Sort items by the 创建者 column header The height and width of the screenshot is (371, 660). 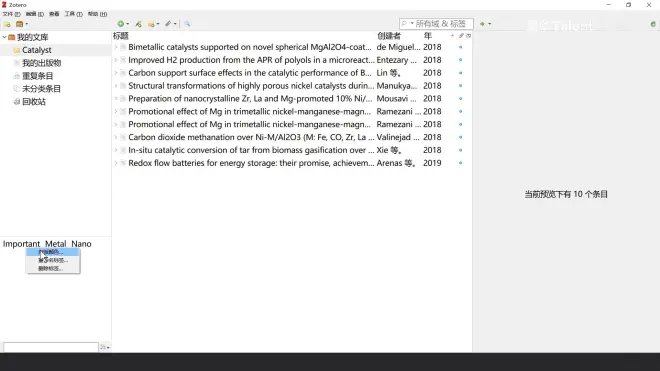389,36
